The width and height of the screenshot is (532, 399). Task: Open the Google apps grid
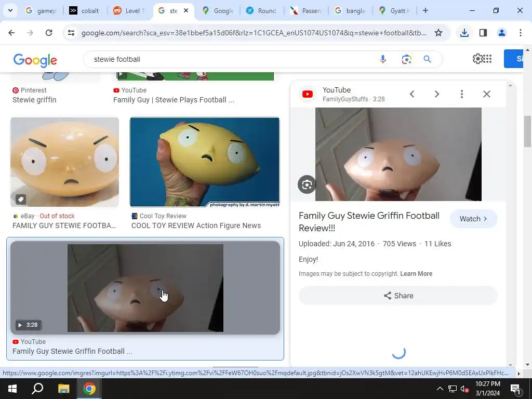coord(487,59)
